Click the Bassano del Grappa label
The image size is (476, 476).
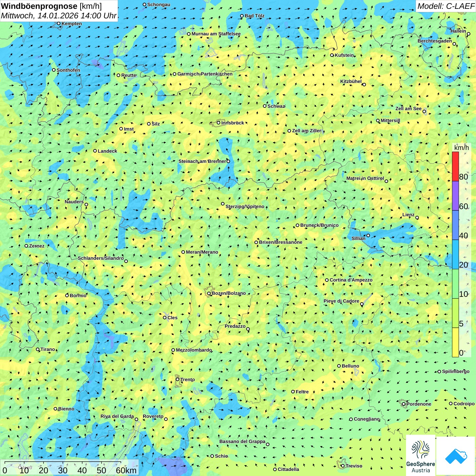[x=242, y=441]
